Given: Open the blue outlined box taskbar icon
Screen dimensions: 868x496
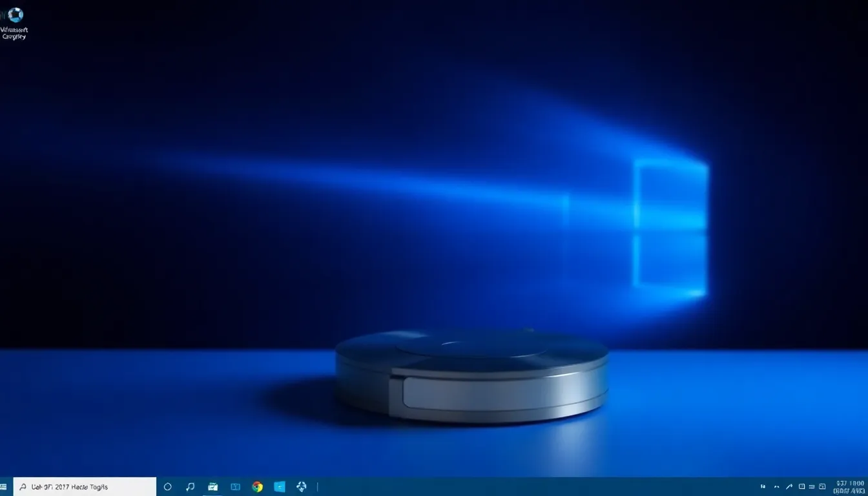Looking at the screenshot, I should [235, 487].
